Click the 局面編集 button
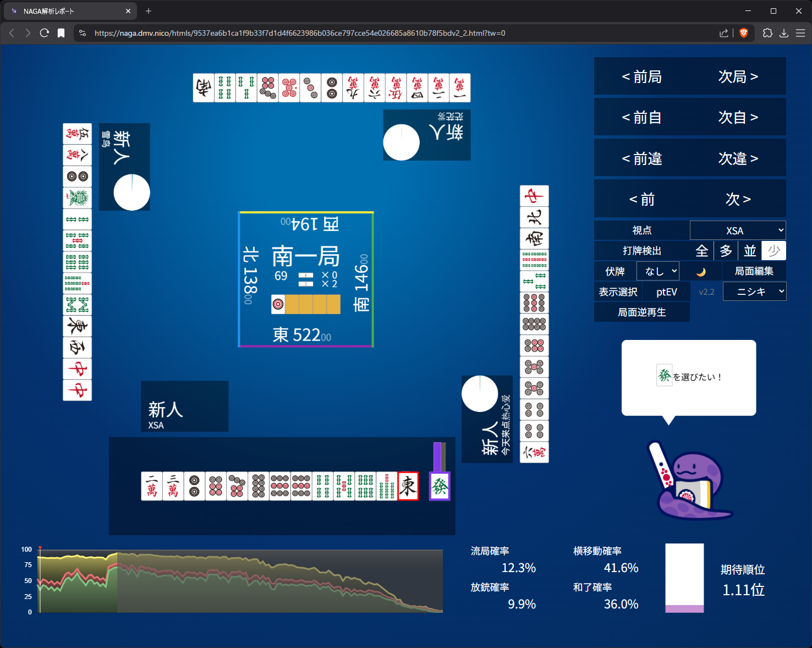The height and width of the screenshot is (648, 812). pyautogui.click(x=754, y=271)
